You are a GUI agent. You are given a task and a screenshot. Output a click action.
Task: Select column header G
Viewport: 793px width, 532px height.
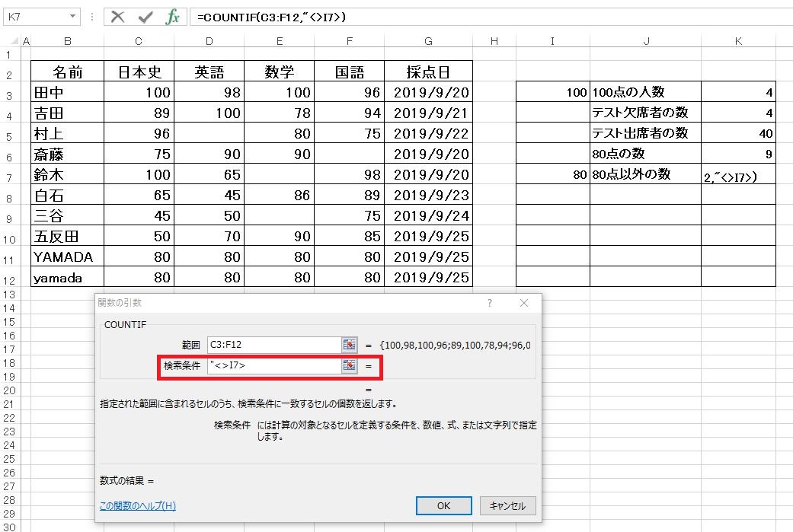tap(428, 41)
